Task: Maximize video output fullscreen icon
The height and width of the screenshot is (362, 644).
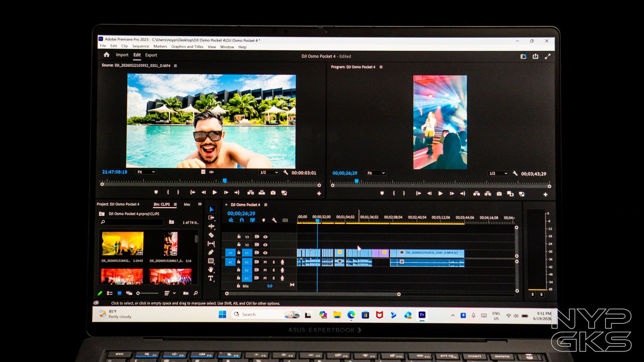Action: click(x=548, y=56)
